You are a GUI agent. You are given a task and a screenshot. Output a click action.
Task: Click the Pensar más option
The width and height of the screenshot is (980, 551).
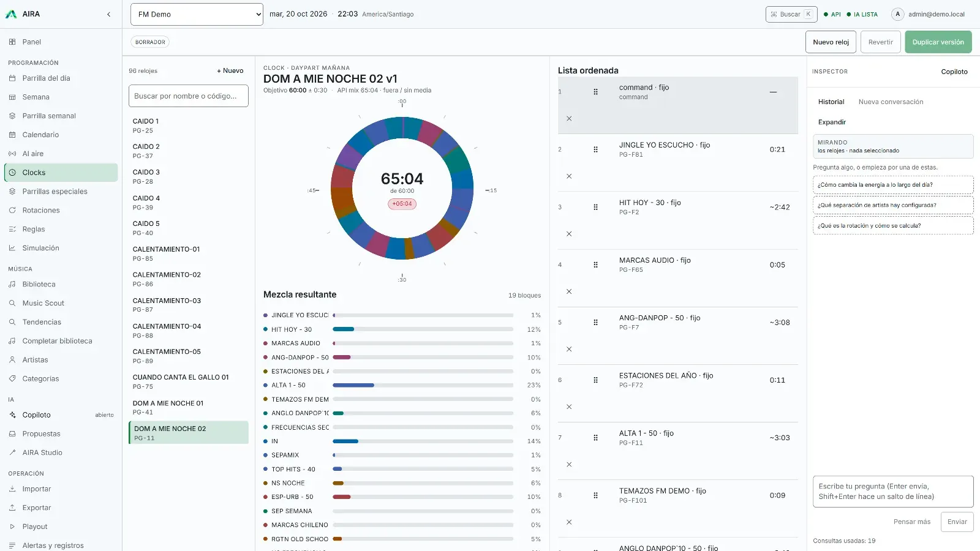[911, 522]
